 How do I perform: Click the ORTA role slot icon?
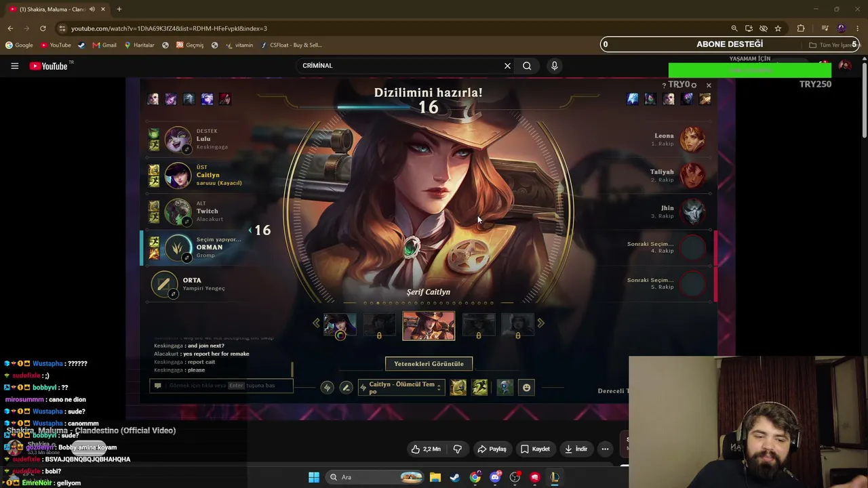point(164,284)
